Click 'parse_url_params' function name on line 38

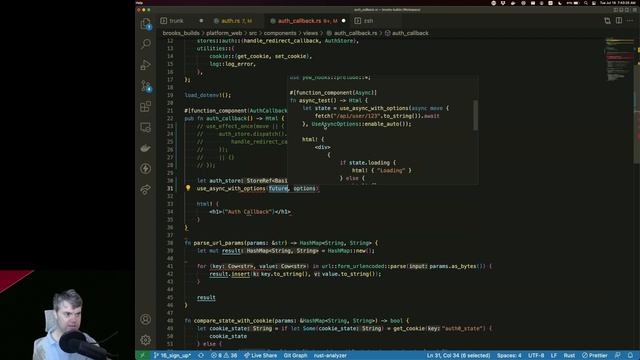(218, 243)
